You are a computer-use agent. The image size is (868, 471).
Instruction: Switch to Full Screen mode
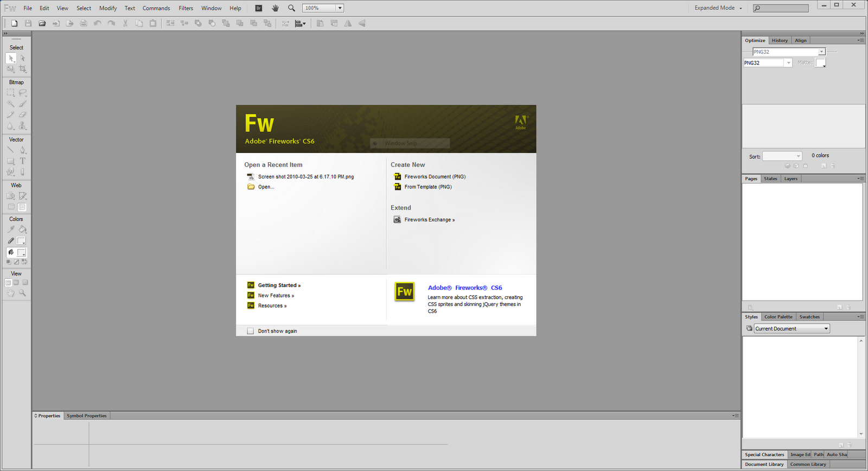click(x=25, y=283)
